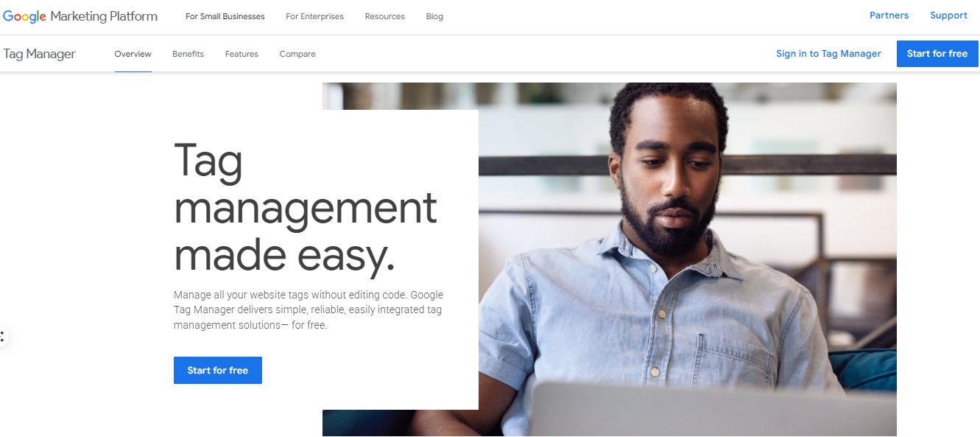
Task: Click Sign in to Tag Manager
Action: (x=828, y=54)
